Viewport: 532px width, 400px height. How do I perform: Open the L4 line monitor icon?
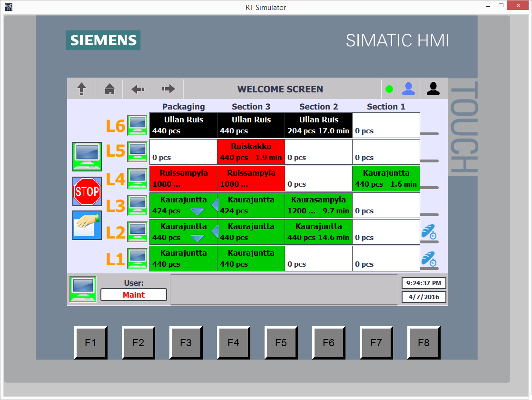pyautogui.click(x=138, y=179)
